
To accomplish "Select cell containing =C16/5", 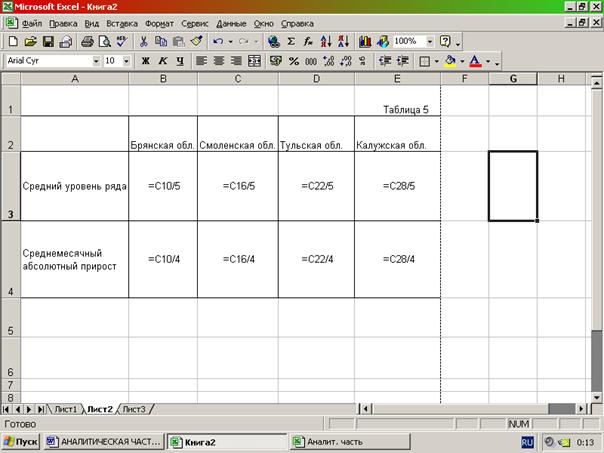I will point(237,186).
